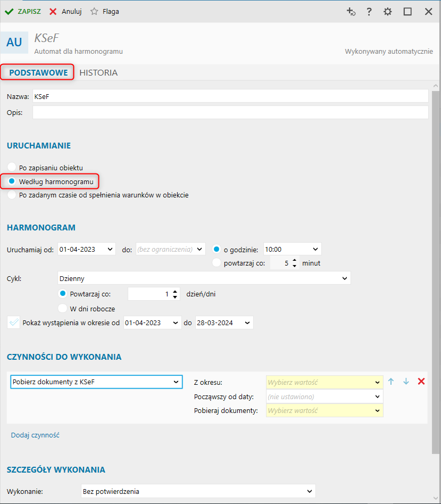This screenshot has width=441, height=504.
Task: Select Według harmonogramu radio
Action: [12, 181]
